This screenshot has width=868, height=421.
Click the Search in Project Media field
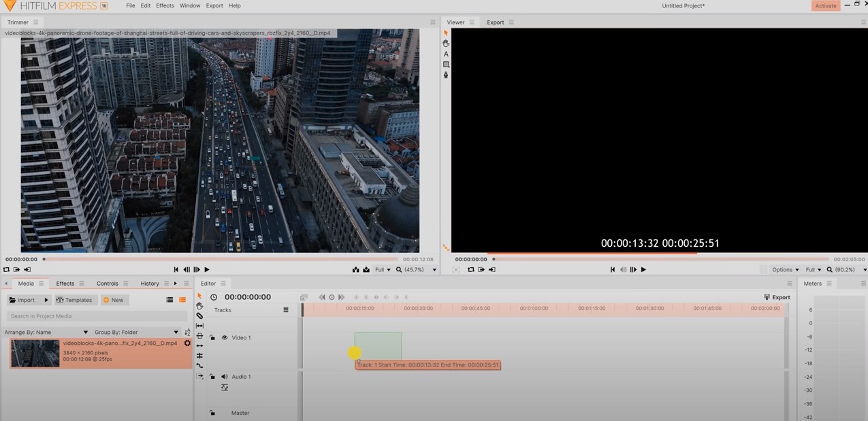coord(97,316)
